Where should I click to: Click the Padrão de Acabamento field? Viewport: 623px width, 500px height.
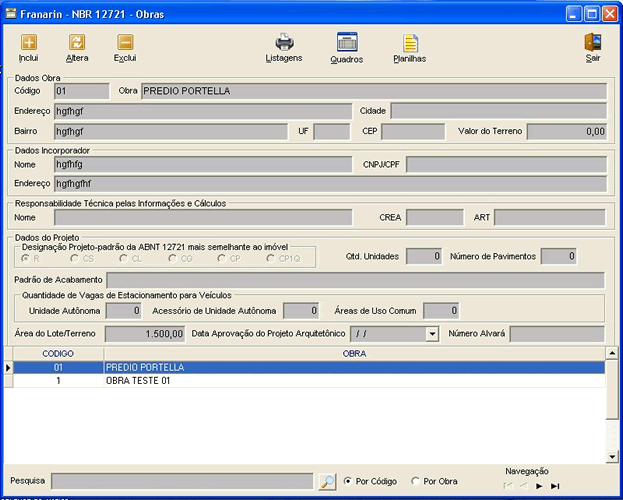coord(356,280)
